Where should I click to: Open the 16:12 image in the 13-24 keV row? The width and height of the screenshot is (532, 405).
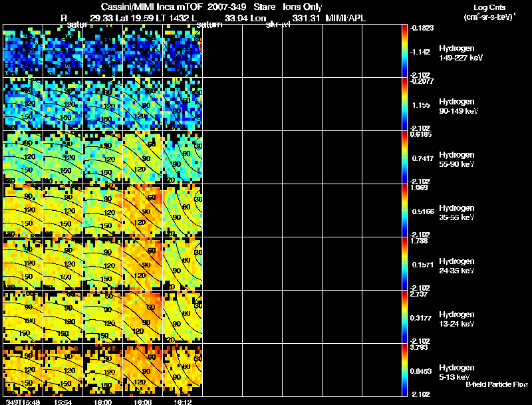point(183,317)
